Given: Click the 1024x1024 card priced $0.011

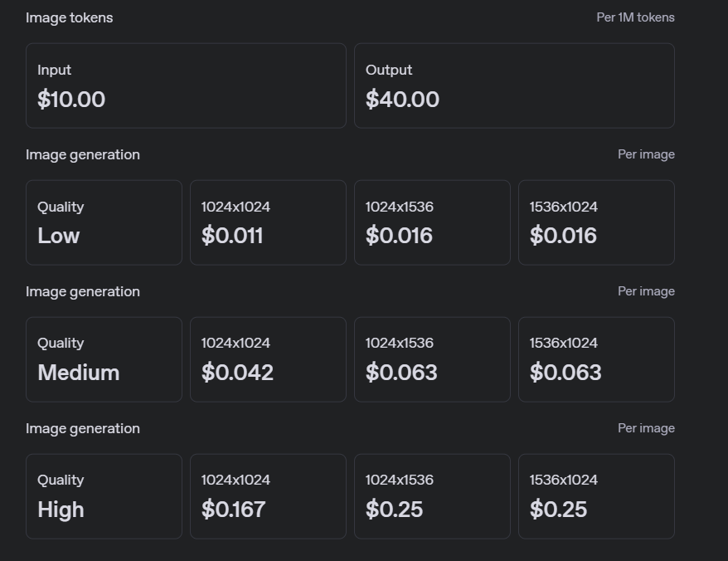Looking at the screenshot, I should click(268, 222).
